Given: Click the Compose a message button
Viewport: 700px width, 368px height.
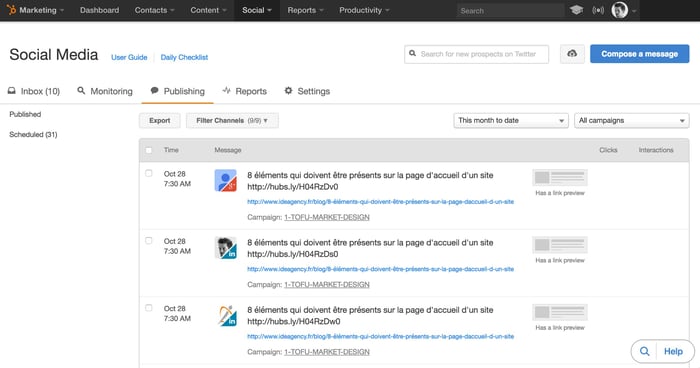Looking at the screenshot, I should [640, 54].
